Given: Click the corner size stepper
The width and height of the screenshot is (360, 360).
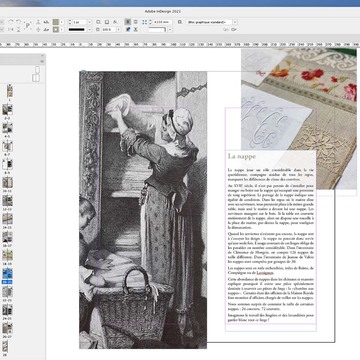Looking at the screenshot, I should (x=151, y=22).
